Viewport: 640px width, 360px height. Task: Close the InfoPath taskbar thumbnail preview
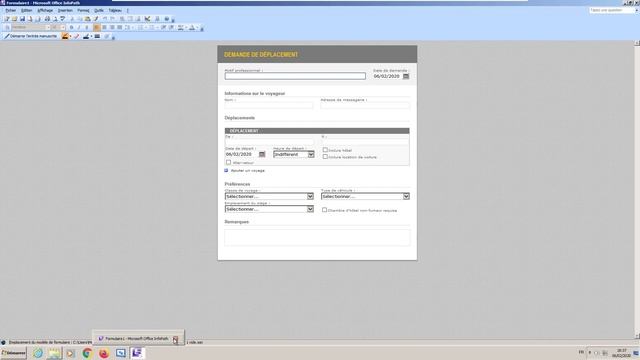(175, 339)
